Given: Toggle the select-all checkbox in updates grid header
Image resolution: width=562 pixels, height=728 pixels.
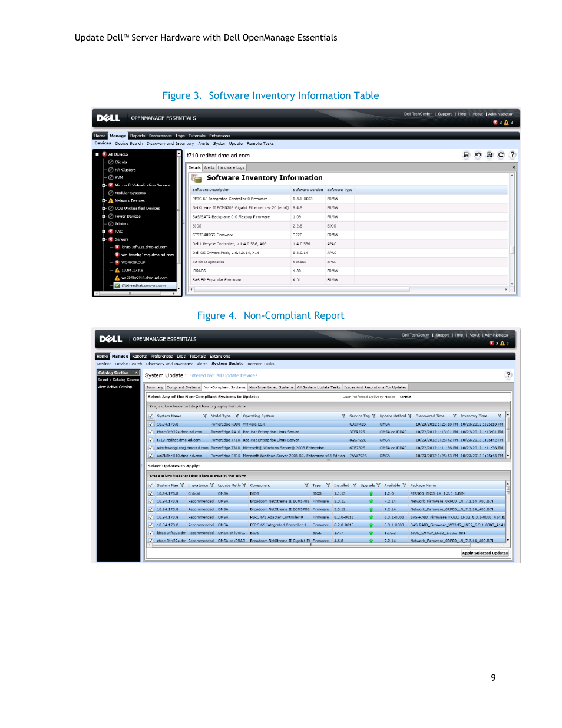Looking at the screenshot, I should click(x=151, y=486).
